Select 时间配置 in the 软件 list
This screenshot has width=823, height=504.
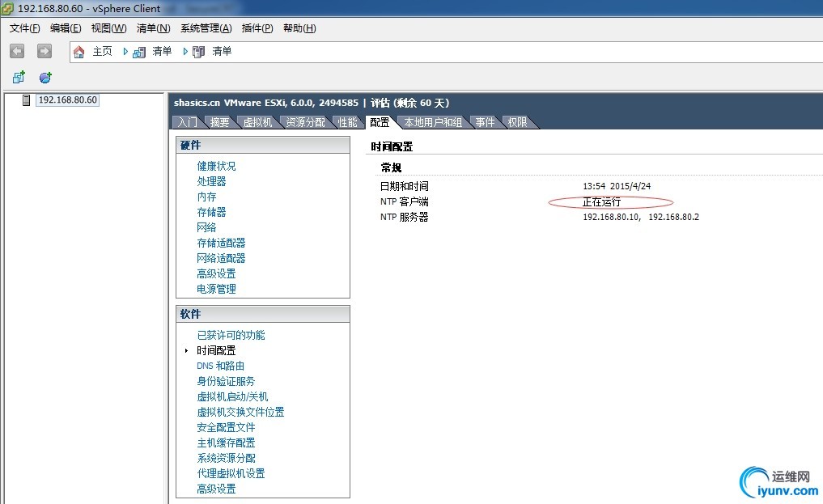pos(216,350)
